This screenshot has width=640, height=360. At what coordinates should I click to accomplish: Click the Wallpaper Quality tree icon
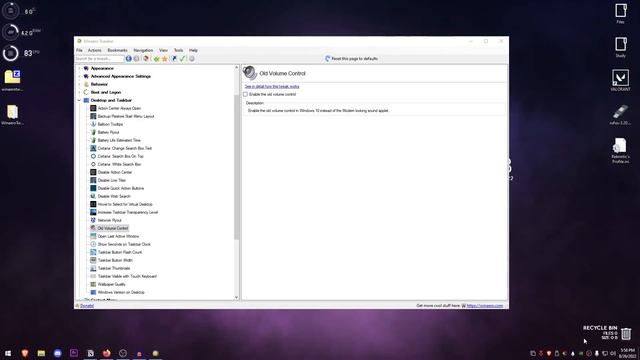tap(93, 284)
